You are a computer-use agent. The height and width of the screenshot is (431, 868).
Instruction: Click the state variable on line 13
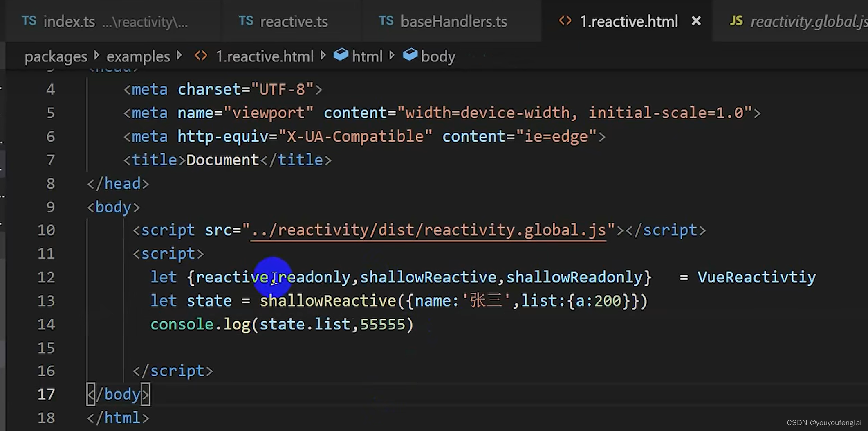[x=209, y=301]
